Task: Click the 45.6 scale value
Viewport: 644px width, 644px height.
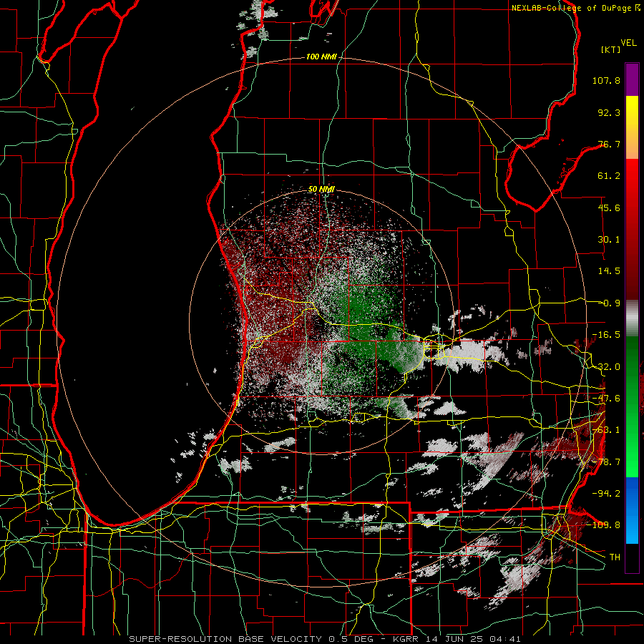Action: point(609,208)
